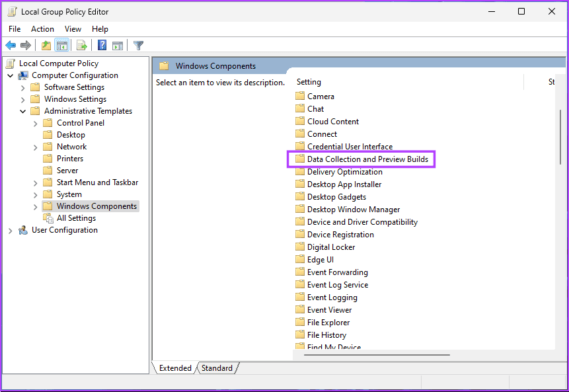The image size is (569, 392).
Task: Click the Export List toolbar icon
Action: tap(82, 46)
